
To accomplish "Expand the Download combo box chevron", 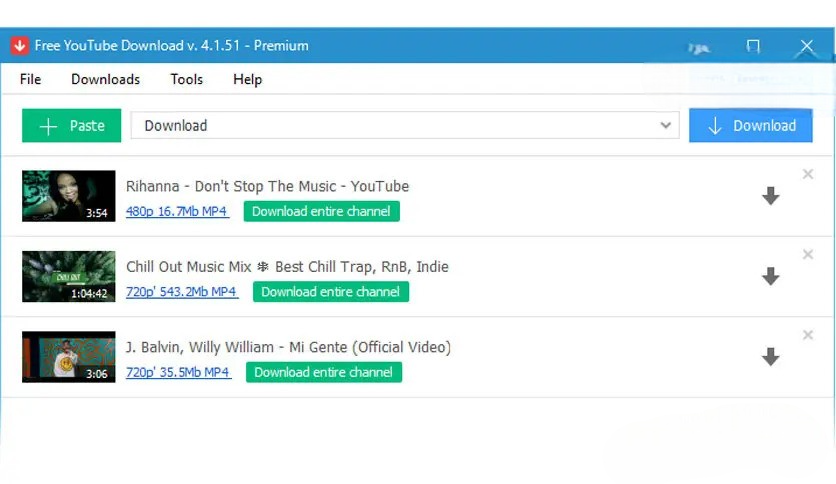I will click(x=665, y=125).
